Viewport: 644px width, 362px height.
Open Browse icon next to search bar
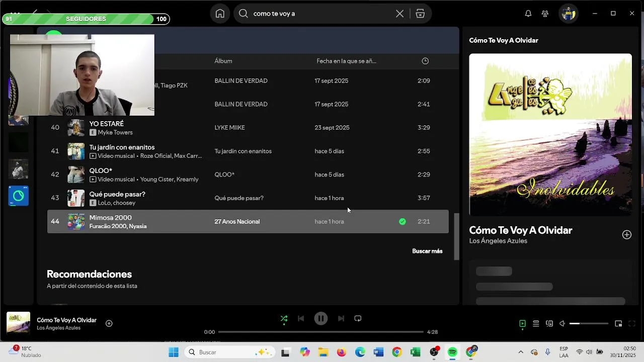coord(420,14)
